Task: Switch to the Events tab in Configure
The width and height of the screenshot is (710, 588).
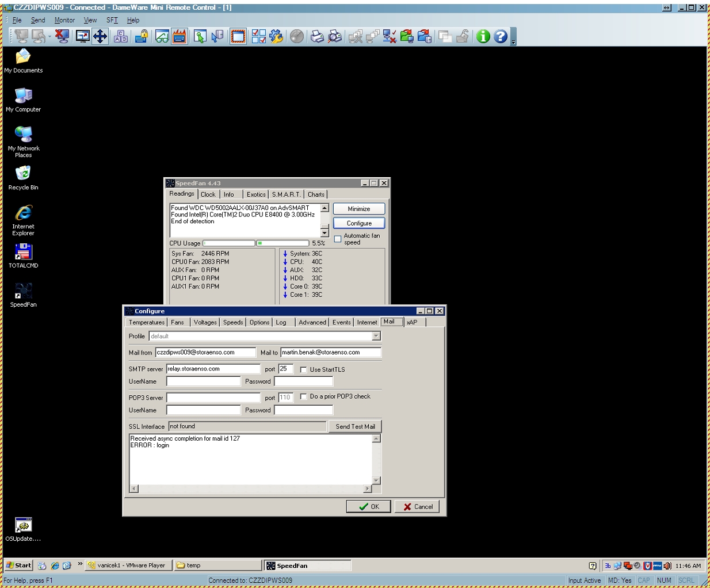Action: click(x=342, y=322)
